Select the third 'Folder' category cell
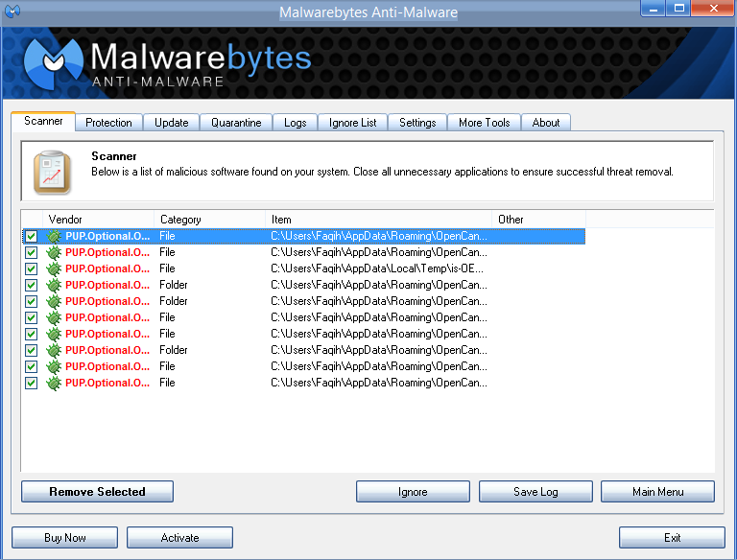 [174, 350]
